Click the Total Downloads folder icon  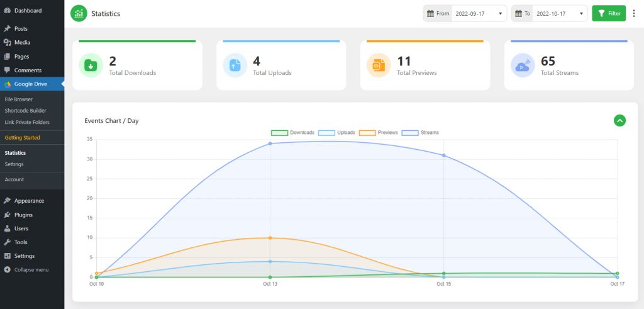point(91,65)
